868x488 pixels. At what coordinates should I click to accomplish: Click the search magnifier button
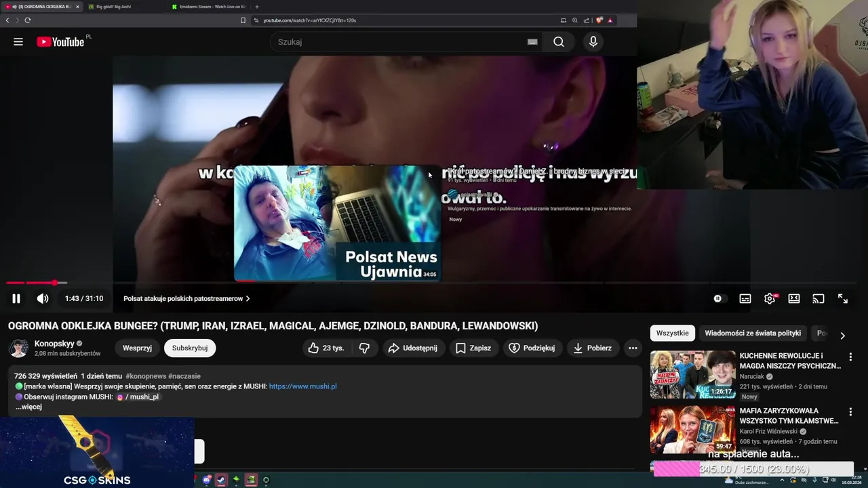558,42
